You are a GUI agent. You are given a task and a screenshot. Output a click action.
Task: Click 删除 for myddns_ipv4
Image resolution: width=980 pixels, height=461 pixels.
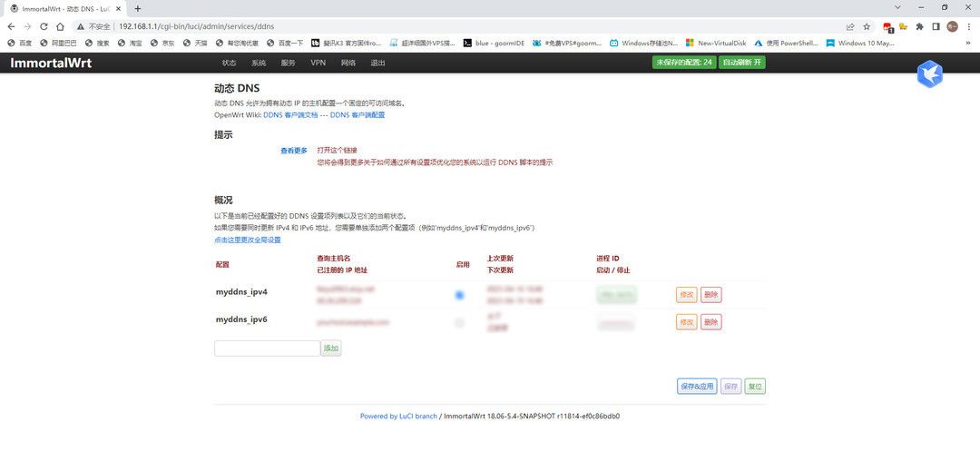[711, 295]
